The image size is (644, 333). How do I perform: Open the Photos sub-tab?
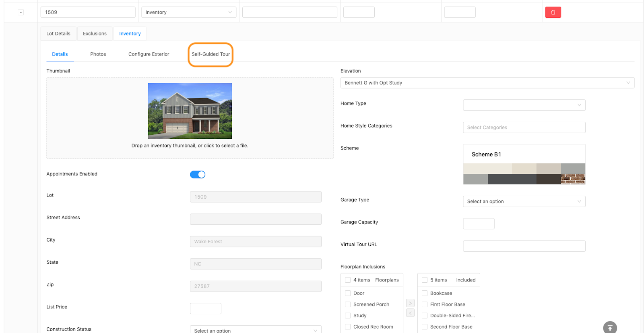98,54
